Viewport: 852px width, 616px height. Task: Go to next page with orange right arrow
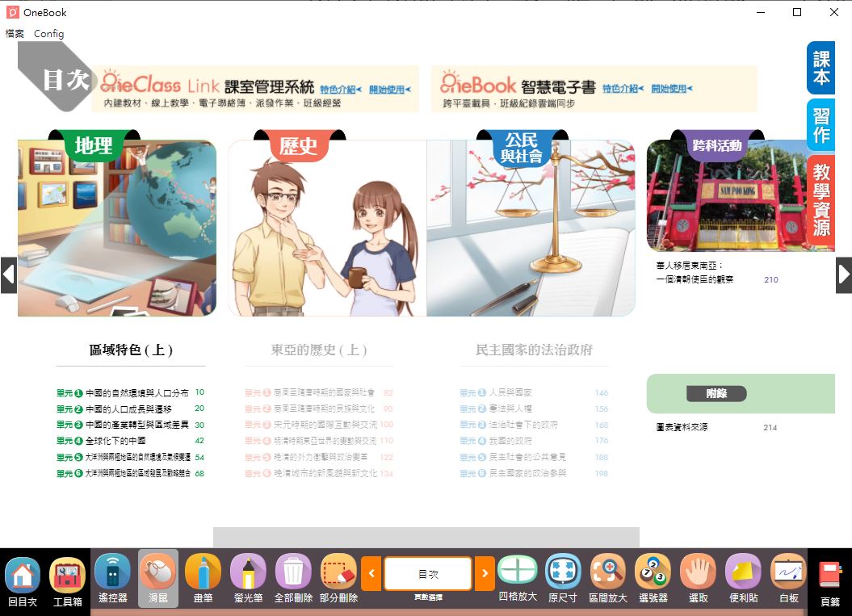click(x=485, y=573)
